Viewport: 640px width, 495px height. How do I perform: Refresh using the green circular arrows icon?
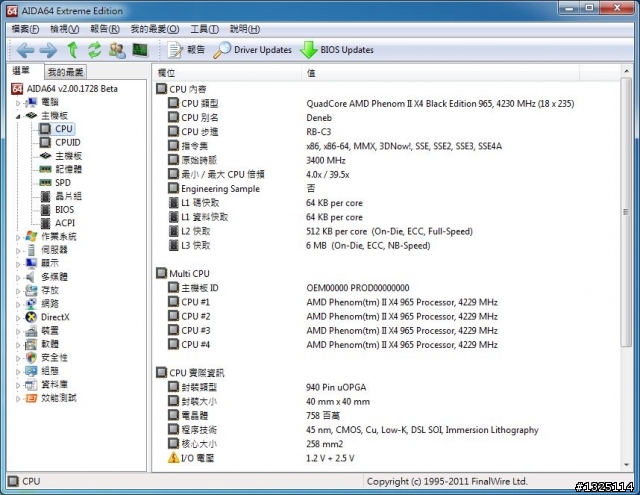[95, 50]
